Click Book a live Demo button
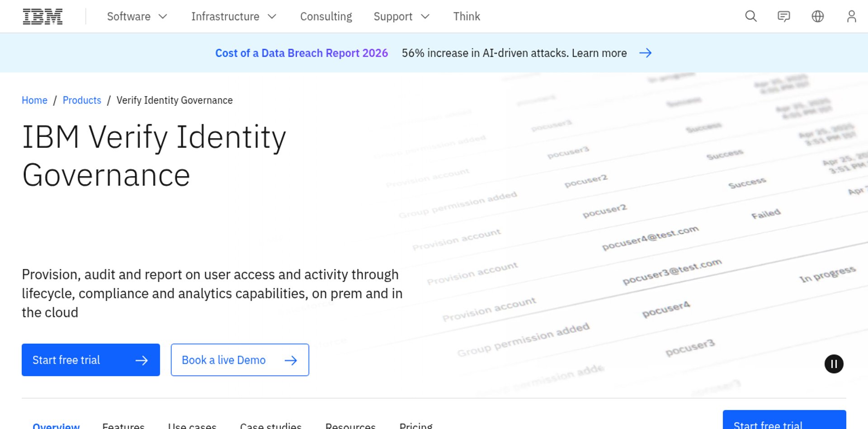This screenshot has height=429, width=868. (240, 360)
